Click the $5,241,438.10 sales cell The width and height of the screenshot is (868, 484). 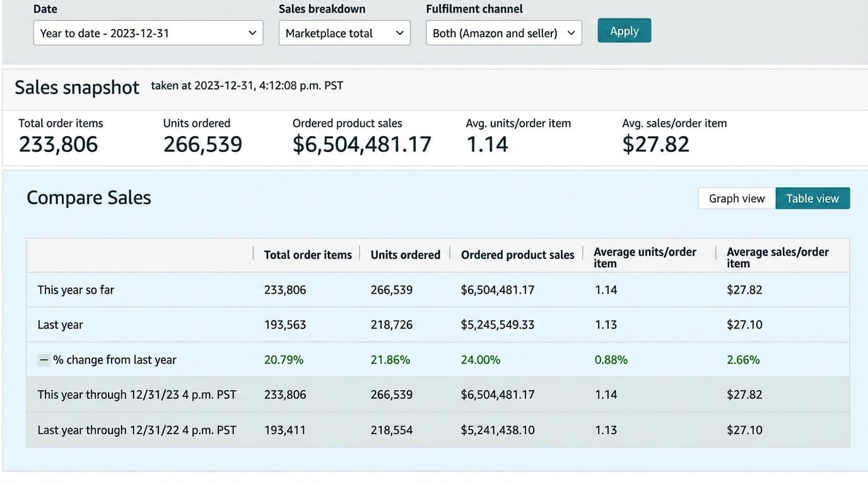[498, 430]
